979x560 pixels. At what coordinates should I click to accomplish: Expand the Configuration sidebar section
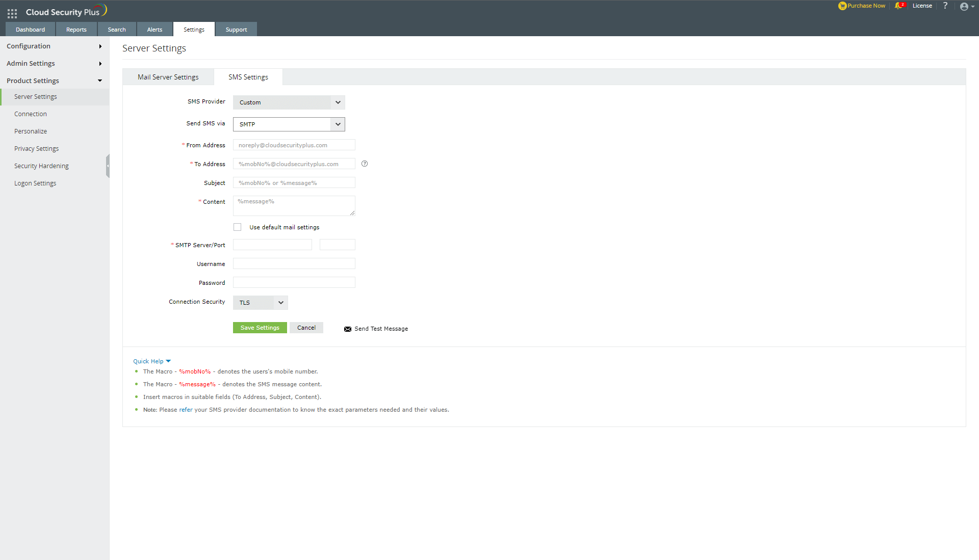pos(54,46)
